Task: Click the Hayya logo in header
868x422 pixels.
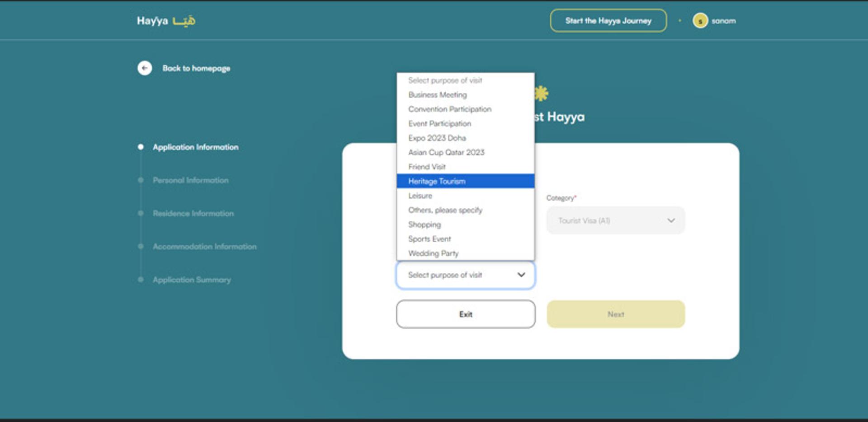Action: click(166, 21)
